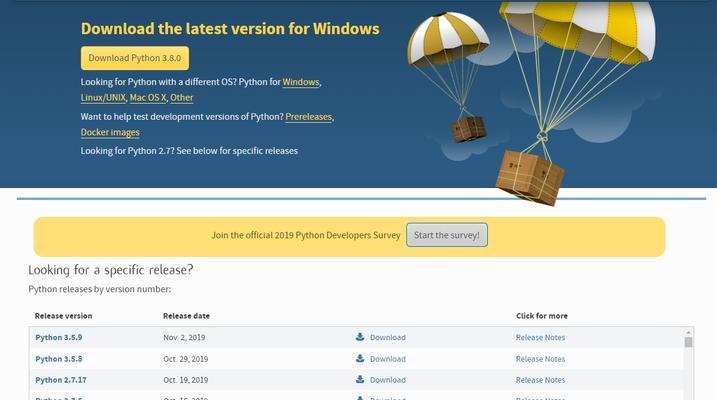Open the Prereleases link
Image resolution: width=717 pixels, height=400 pixels.
pyautogui.click(x=309, y=117)
